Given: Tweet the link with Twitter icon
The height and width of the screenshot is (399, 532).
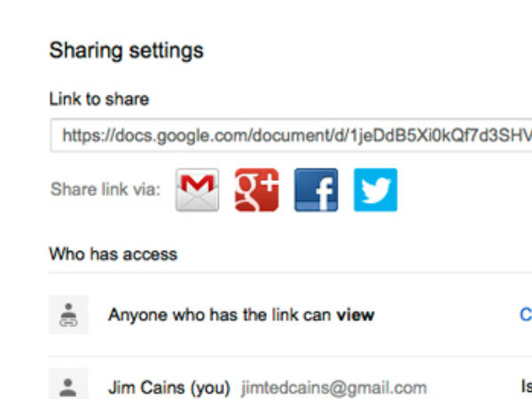Looking at the screenshot, I should point(375,190).
